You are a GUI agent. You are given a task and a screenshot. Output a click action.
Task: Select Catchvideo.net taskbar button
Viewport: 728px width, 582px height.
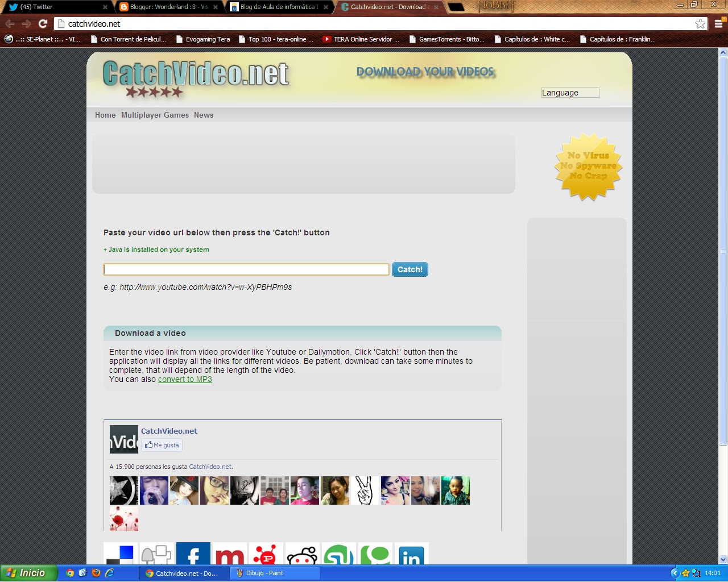tap(184, 573)
